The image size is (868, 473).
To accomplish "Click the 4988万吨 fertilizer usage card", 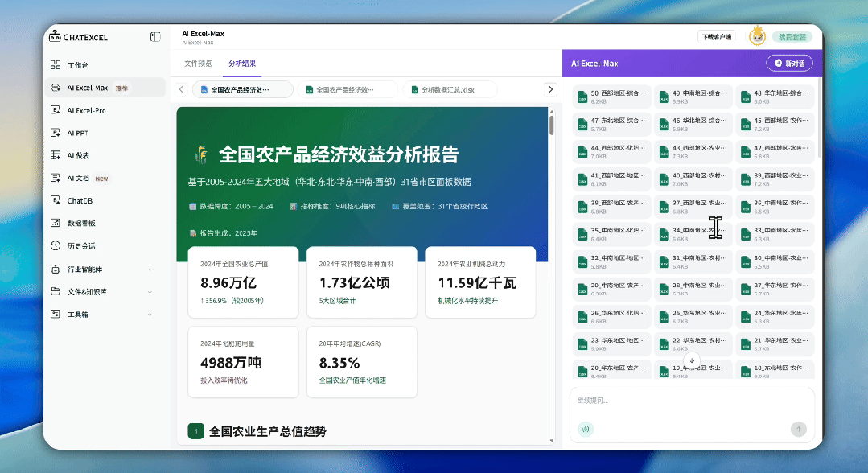I will (x=243, y=362).
